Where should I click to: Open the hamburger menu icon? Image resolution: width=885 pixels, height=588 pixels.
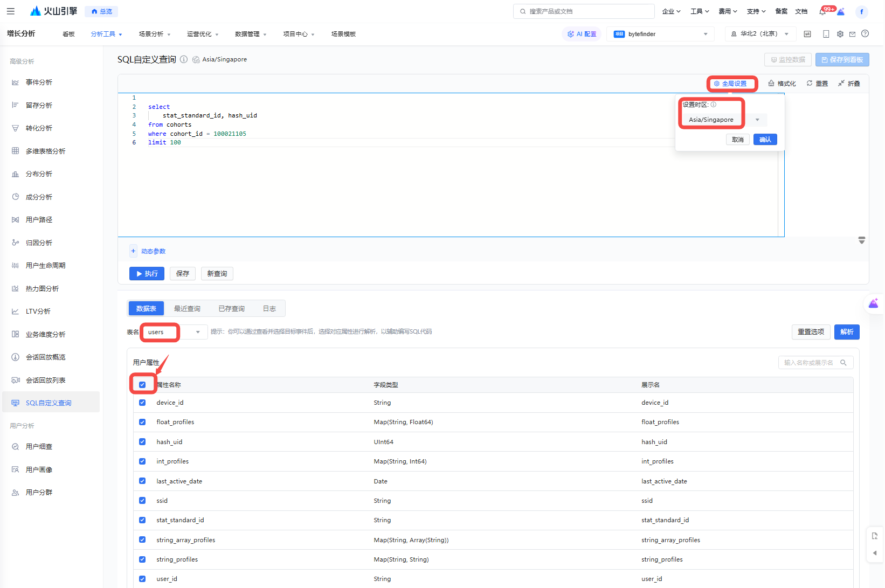(x=11, y=11)
